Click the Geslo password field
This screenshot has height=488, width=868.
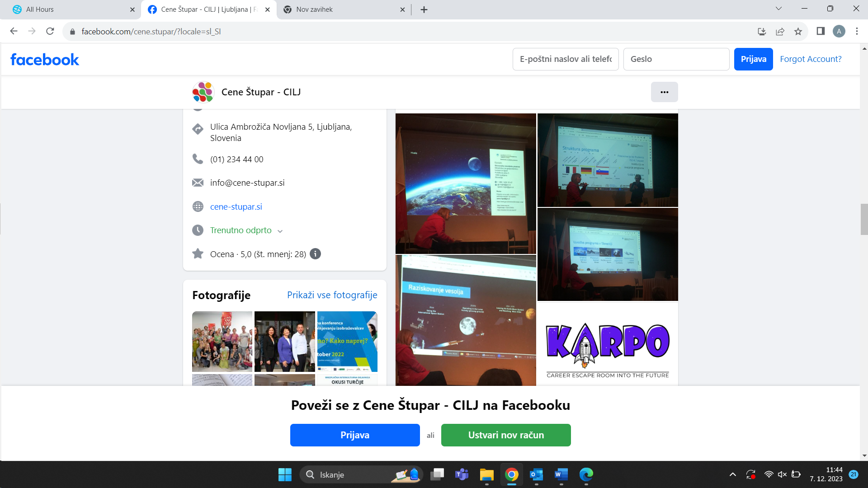point(676,59)
